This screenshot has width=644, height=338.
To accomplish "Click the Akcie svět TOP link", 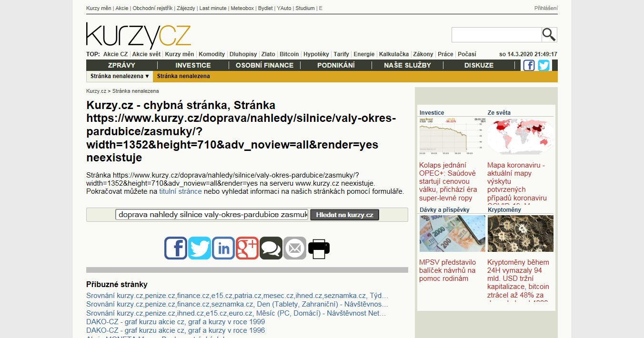I will (146, 54).
